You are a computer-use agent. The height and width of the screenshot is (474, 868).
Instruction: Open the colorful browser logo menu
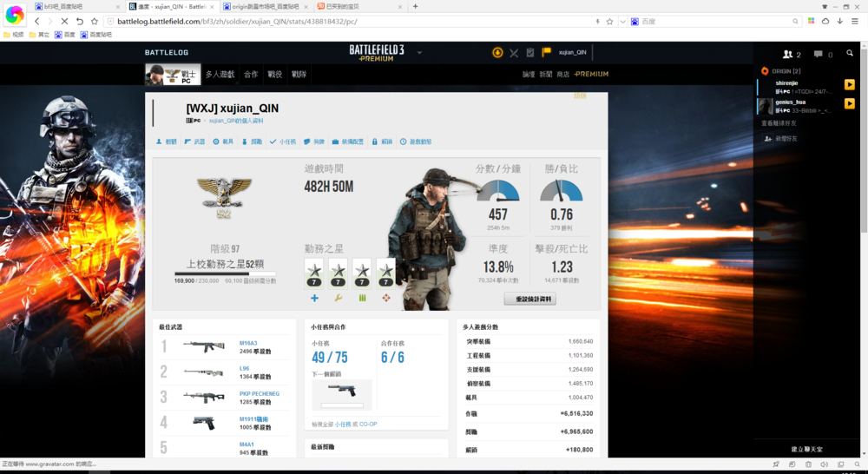(x=15, y=15)
